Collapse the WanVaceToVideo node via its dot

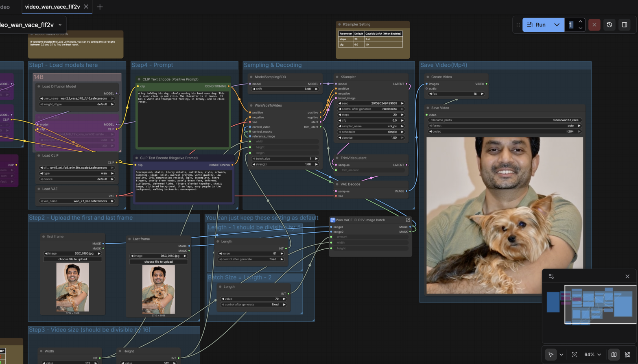coord(251,105)
